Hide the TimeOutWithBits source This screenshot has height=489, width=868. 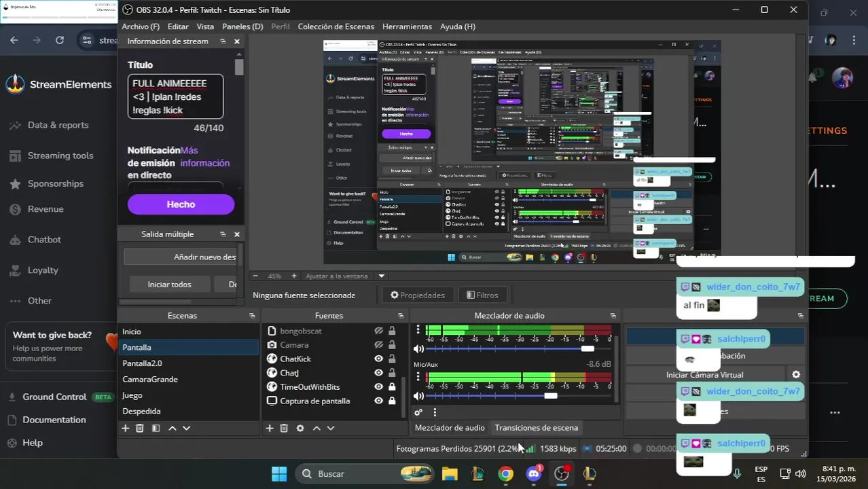(x=379, y=386)
